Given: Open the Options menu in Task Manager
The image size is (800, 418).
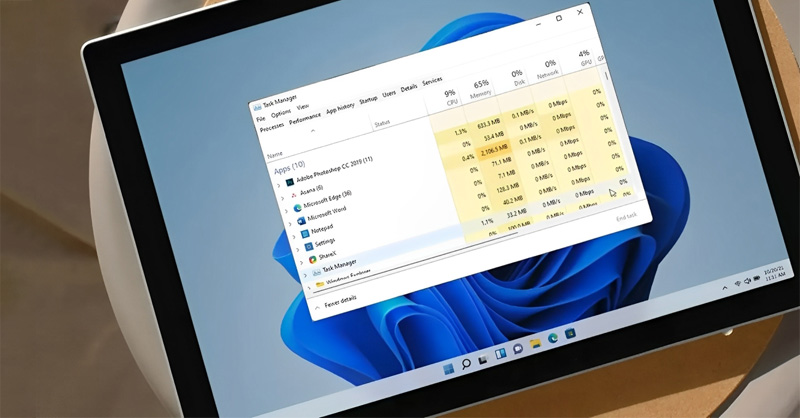Looking at the screenshot, I should pyautogui.click(x=281, y=113).
